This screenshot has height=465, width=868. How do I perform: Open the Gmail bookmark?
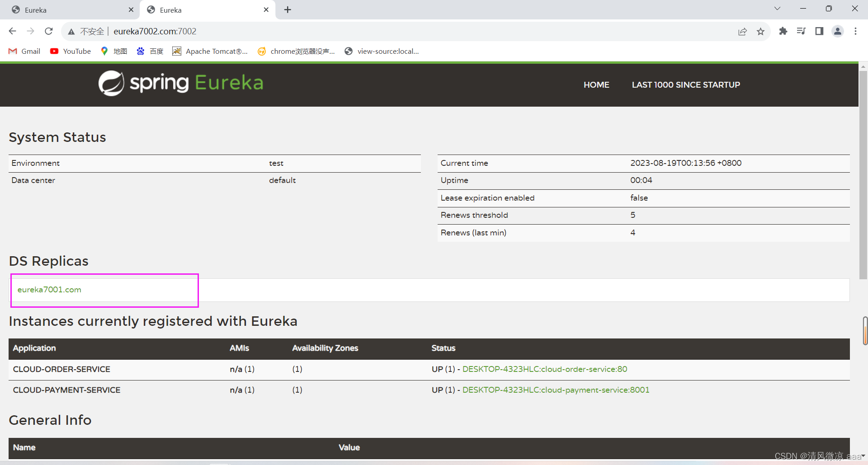(x=24, y=51)
